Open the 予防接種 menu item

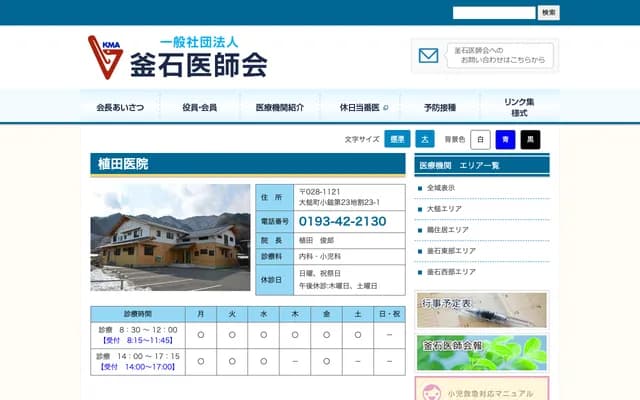coord(440,107)
